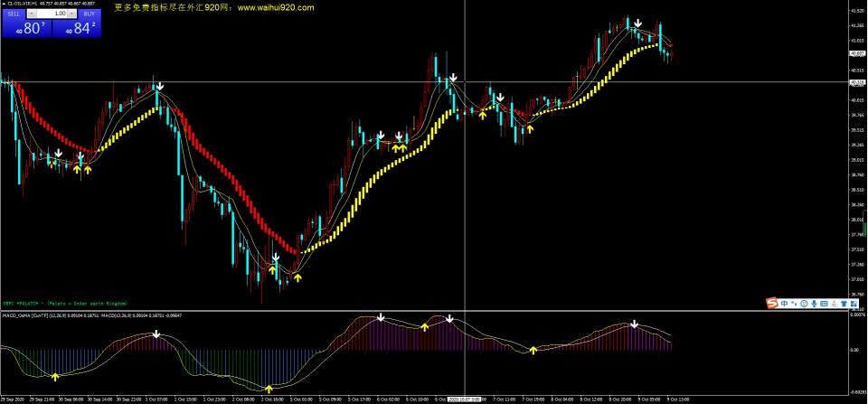Increase trade volume with the up arrow
This screenshot has height=404, width=868.
point(71,13)
